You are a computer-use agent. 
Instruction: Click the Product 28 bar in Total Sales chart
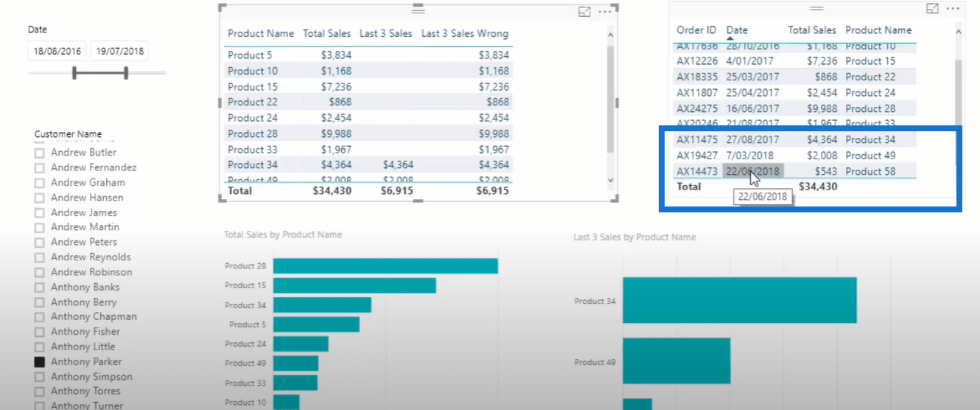tap(385, 265)
